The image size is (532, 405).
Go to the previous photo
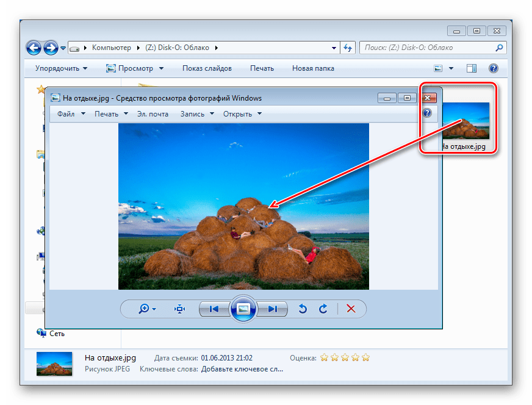pos(214,309)
